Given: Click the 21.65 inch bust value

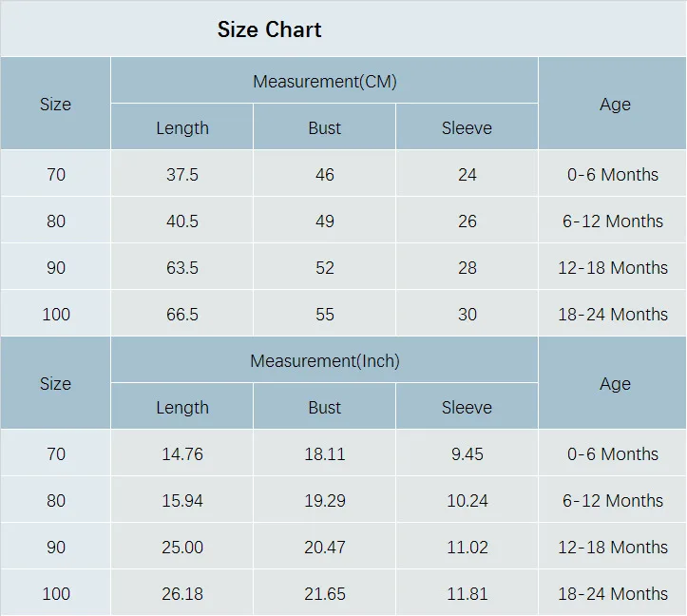Looking at the screenshot, I should [325, 594].
